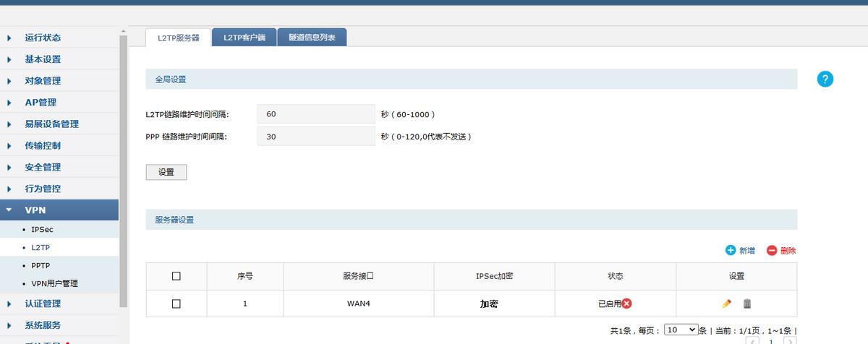Open the 基本设置 menu label
The width and height of the screenshot is (868, 344).
point(43,59)
